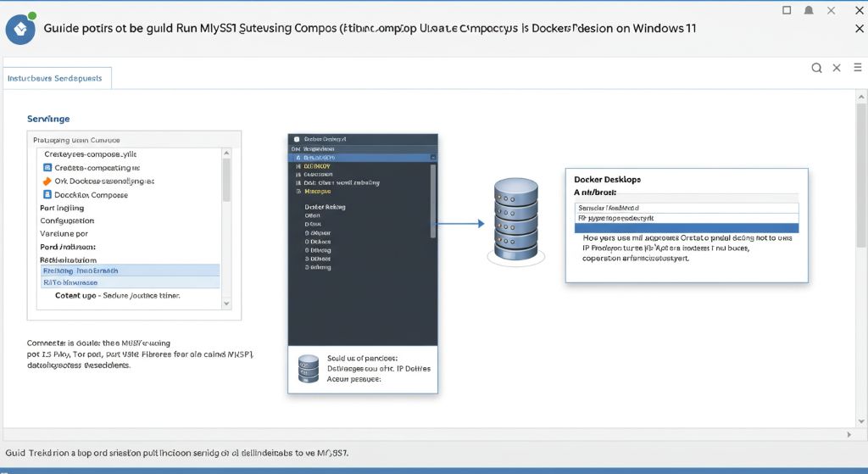Close the tab bar with its X icon
868x474 pixels.
pos(837,68)
